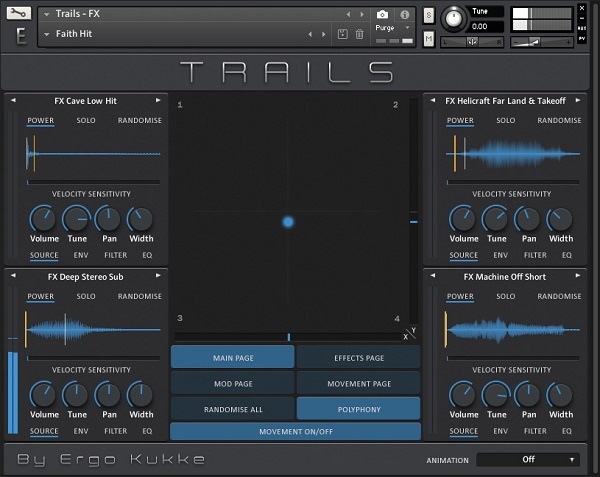This screenshot has width=600, height=477.
Task: Open the MAIN PAGE tab
Action: coord(233,358)
